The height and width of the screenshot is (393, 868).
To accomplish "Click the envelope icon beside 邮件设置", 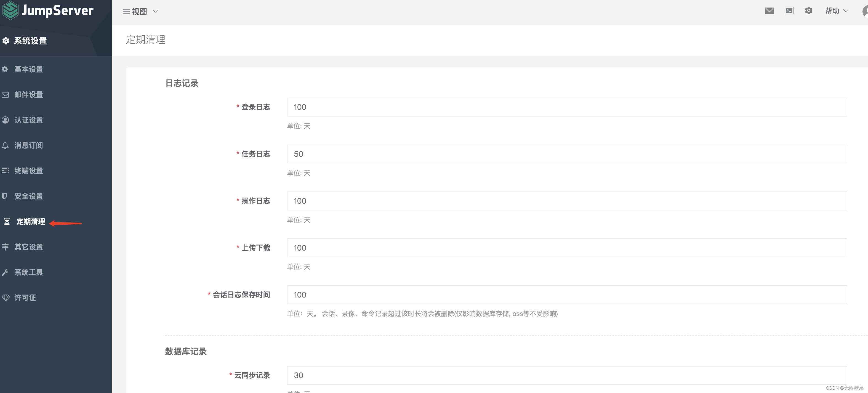I will (5, 95).
